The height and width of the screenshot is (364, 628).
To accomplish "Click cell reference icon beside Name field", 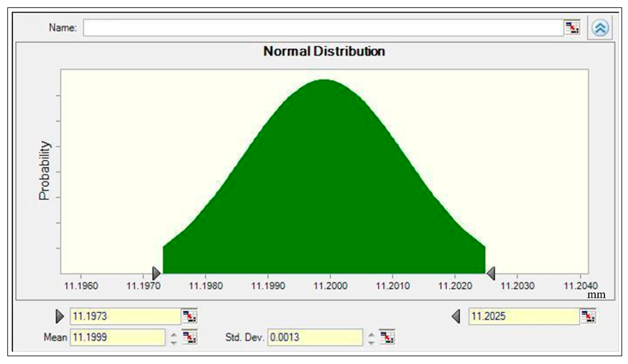I will pyautogui.click(x=572, y=28).
